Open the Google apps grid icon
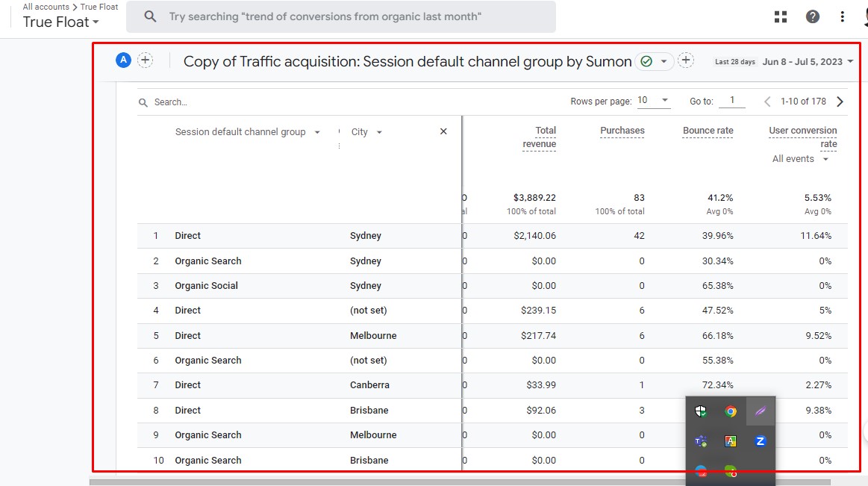 click(781, 16)
